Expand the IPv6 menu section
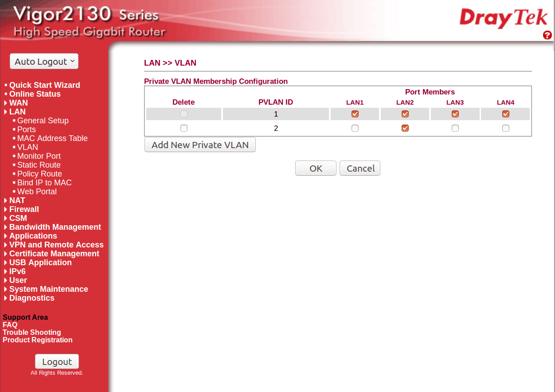555x392 pixels. tap(17, 271)
